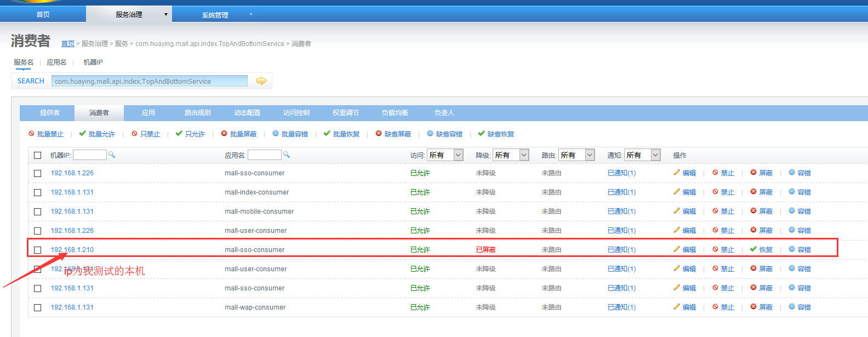Viewport: 868px width, 337px height.
Task: Open 已通知(1) link for mall-wap-consumer row
Action: click(621, 307)
